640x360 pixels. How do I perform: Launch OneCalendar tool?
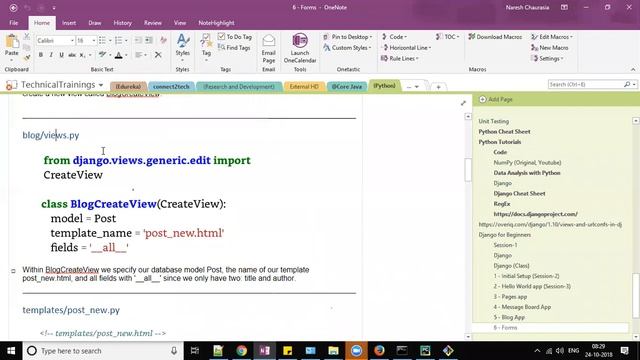click(x=300, y=49)
